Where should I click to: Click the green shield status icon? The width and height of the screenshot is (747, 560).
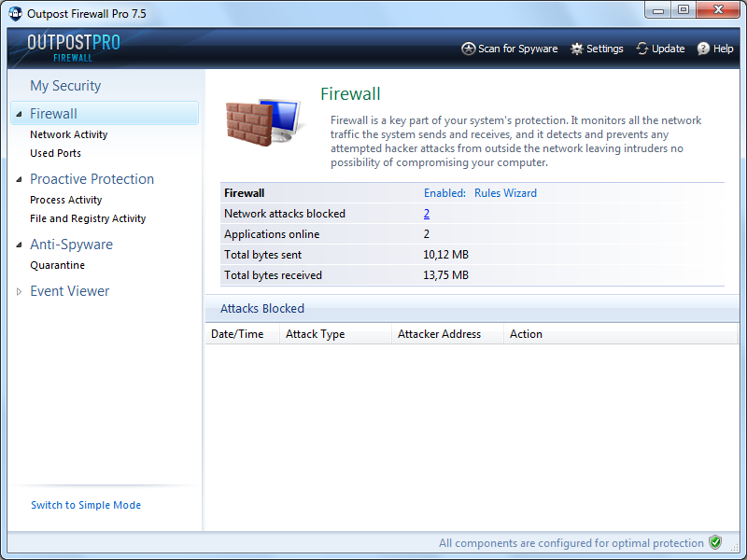tap(715, 542)
